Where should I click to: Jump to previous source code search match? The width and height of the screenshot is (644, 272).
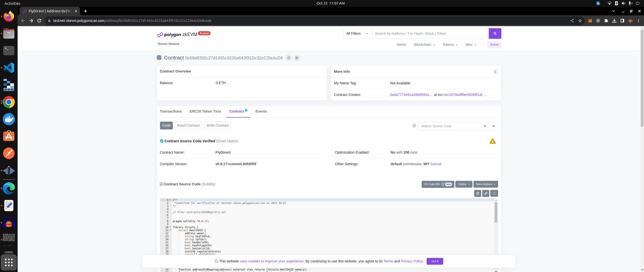click(493, 126)
